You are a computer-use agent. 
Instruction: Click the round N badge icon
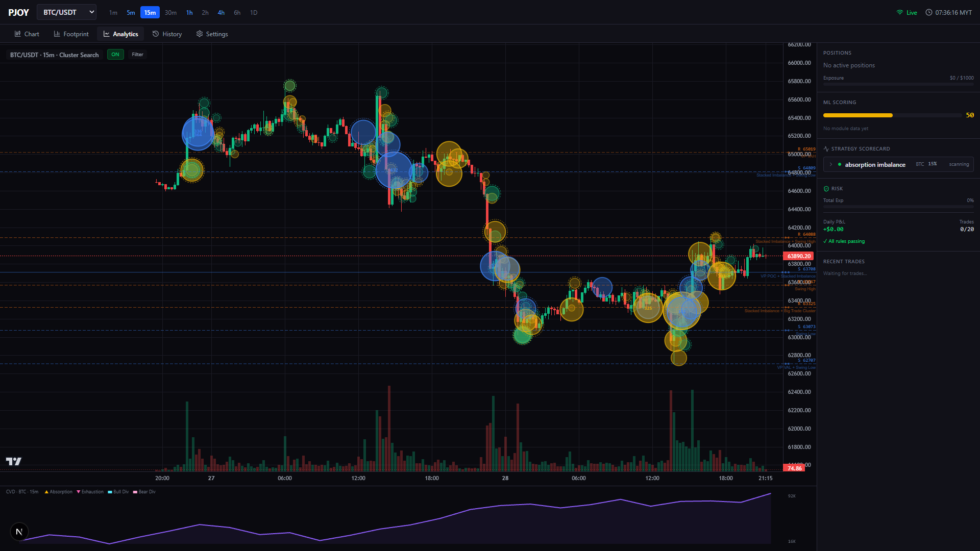click(19, 532)
